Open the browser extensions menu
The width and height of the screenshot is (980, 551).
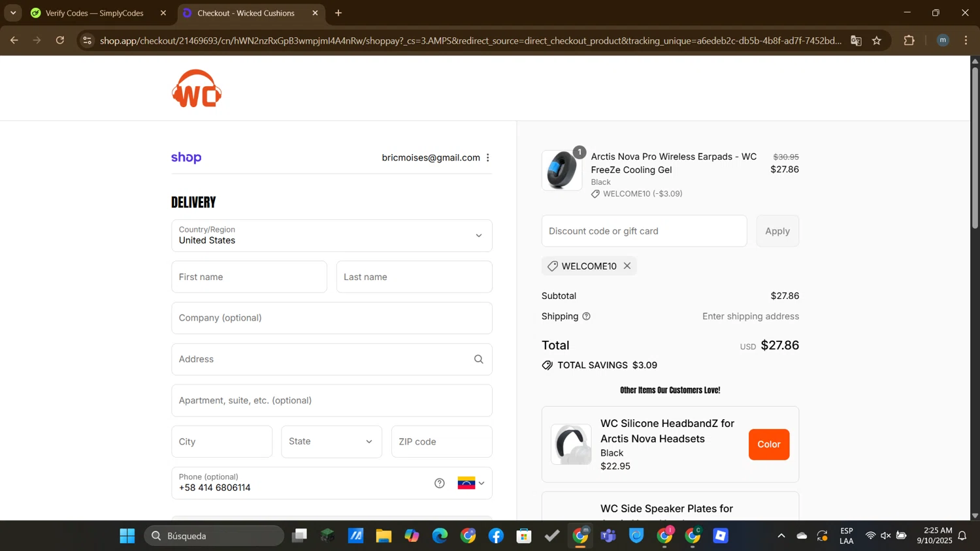909,40
